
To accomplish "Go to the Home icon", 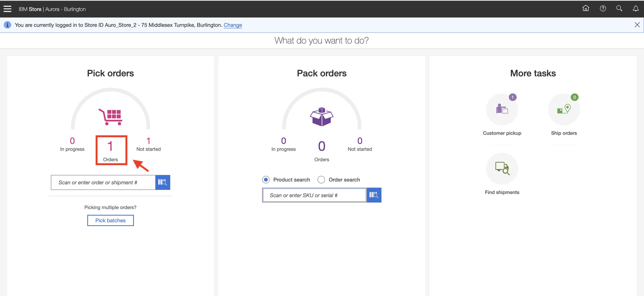I will (x=586, y=8).
